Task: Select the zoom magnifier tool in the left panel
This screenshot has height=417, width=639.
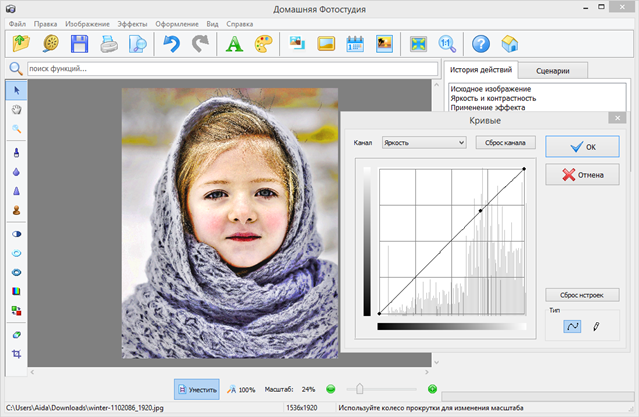Action: (x=16, y=129)
